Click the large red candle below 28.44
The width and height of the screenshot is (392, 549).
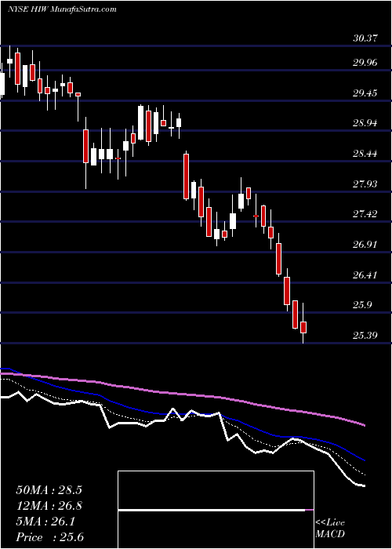click(x=187, y=176)
